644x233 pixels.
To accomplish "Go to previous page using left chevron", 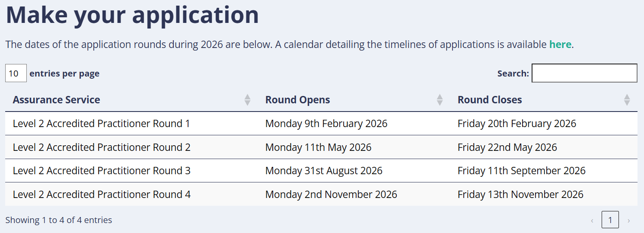I will point(592,220).
